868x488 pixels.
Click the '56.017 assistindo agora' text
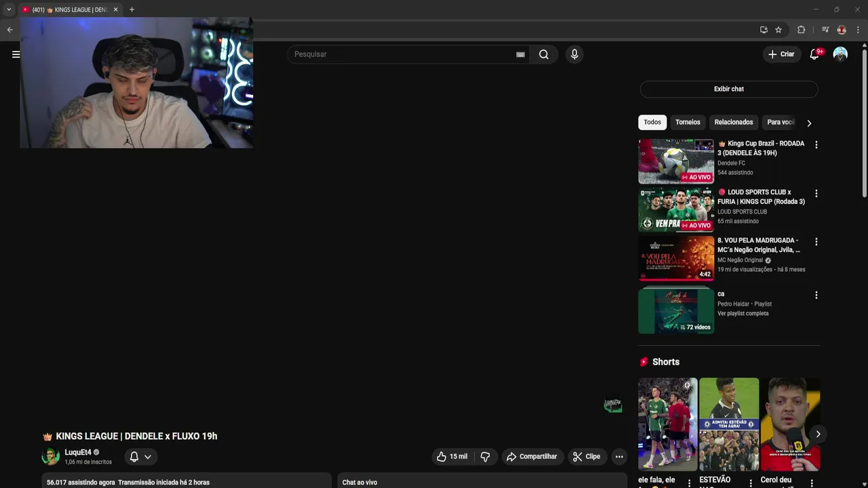[x=81, y=483]
